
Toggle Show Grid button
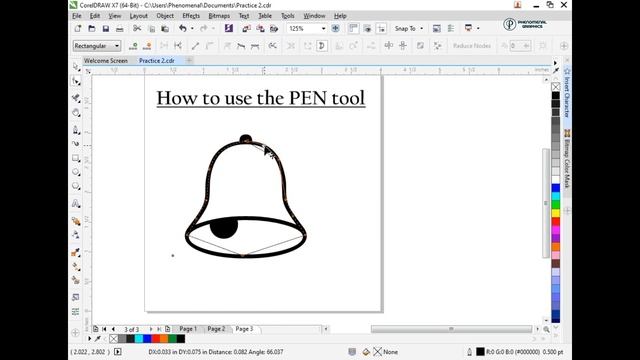click(x=367, y=29)
